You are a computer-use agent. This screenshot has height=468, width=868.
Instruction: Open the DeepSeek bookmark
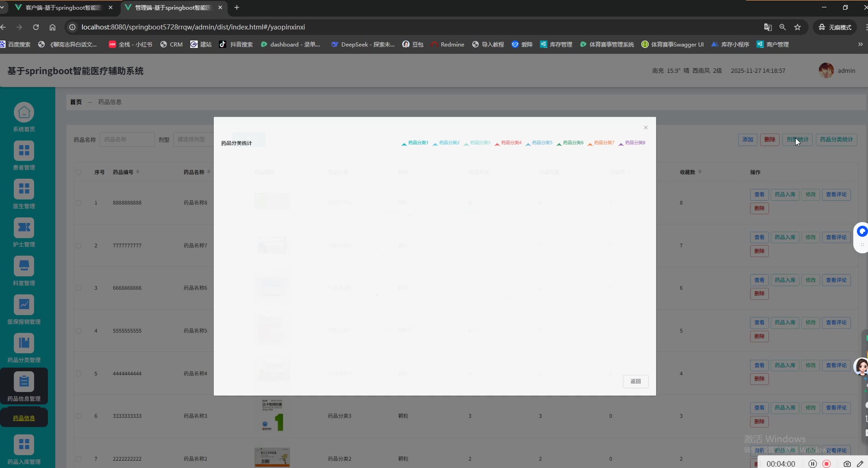click(x=363, y=44)
